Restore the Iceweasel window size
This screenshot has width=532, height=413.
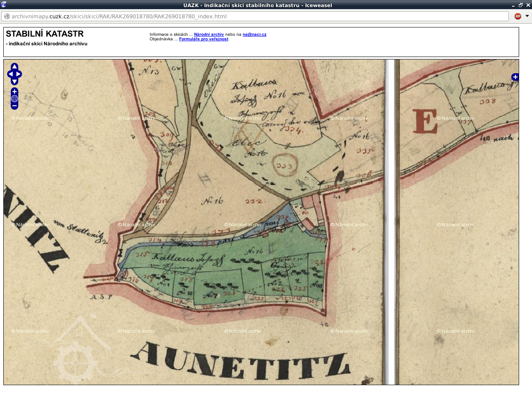[520, 5]
